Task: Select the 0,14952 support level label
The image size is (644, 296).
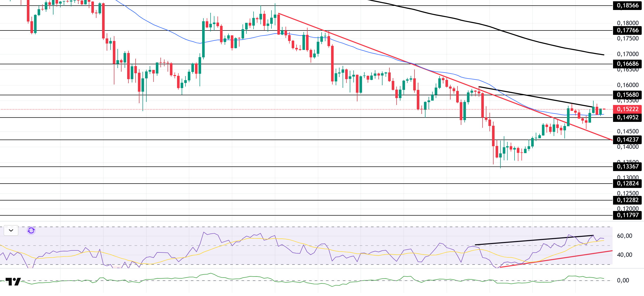Action: (x=628, y=117)
